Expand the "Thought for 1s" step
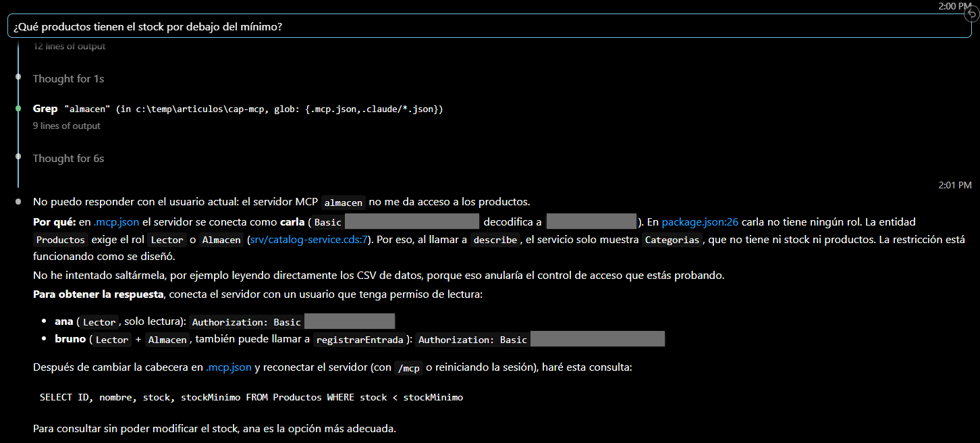 68,79
